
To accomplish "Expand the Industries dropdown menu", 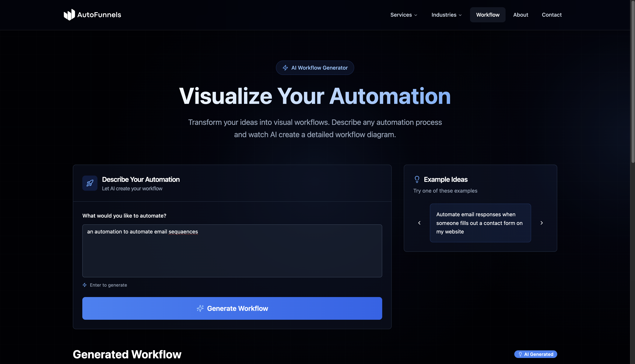I will [446, 15].
